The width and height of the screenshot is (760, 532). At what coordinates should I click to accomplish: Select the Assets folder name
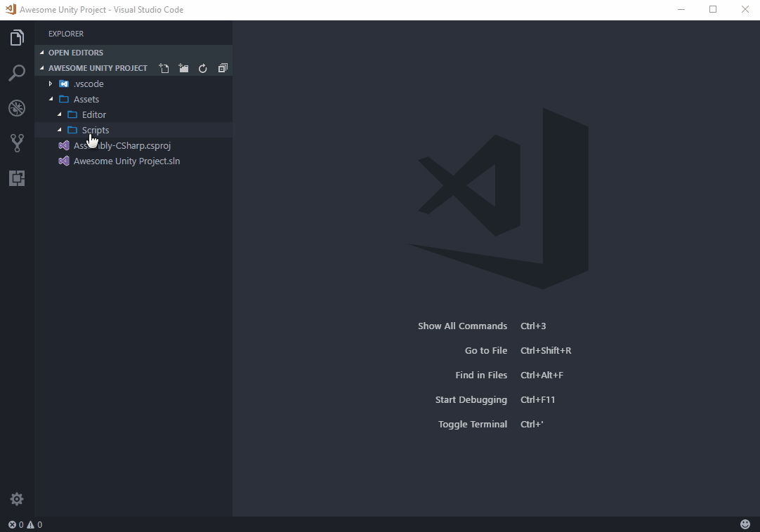[86, 100]
